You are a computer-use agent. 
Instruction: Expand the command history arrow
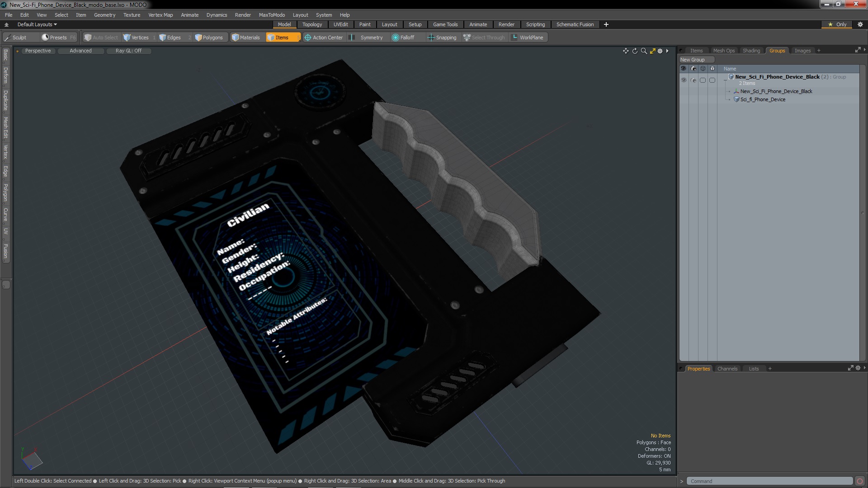tap(682, 481)
